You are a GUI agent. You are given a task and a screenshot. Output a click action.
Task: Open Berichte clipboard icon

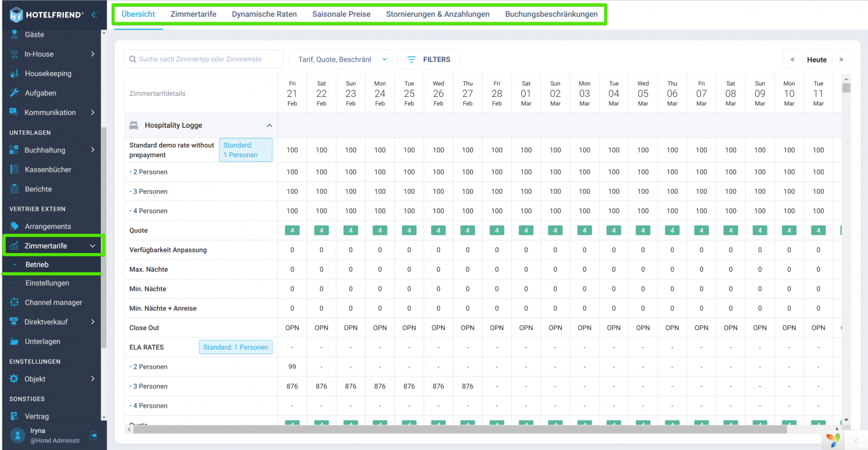(14, 189)
